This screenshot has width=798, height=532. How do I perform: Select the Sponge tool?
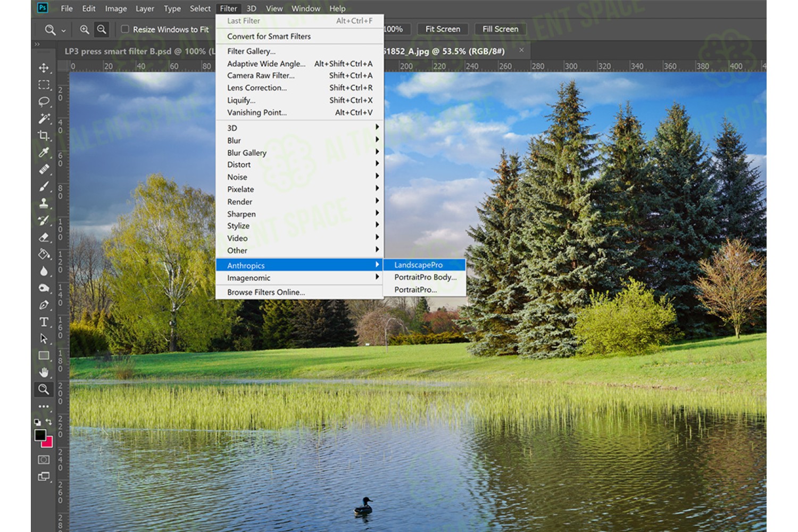click(44, 288)
